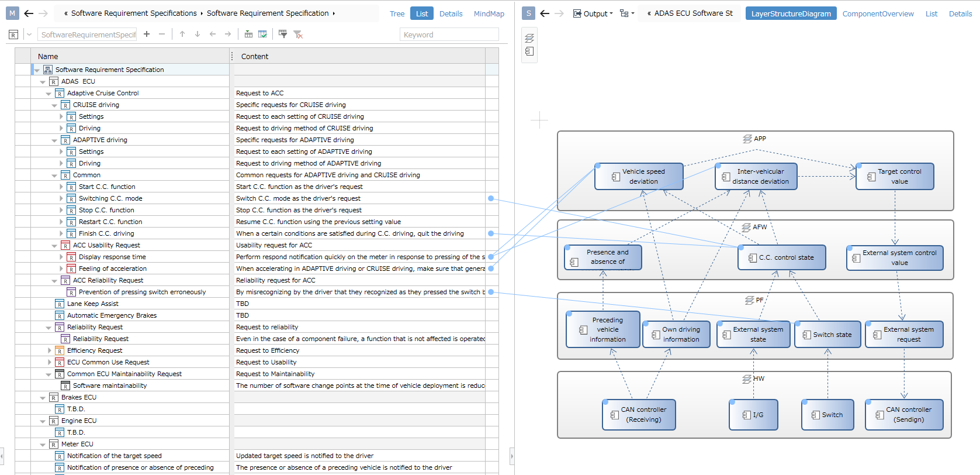Collapse the Software Requirement Specification root node
980x475 pixels.
pyautogui.click(x=37, y=70)
